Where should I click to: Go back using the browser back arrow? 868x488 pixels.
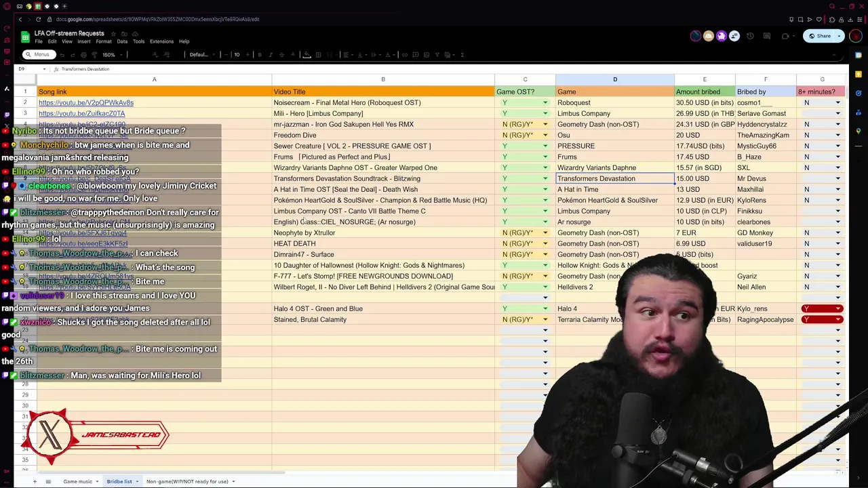tap(20, 19)
